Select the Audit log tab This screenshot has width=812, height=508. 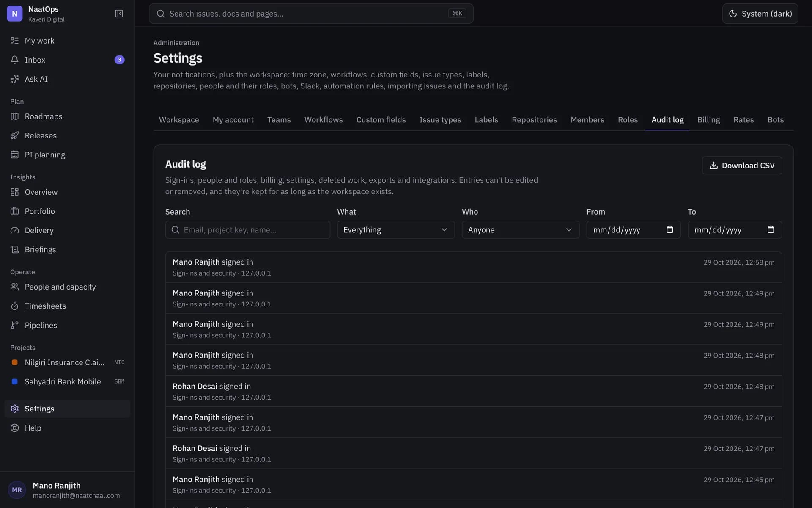click(x=667, y=120)
